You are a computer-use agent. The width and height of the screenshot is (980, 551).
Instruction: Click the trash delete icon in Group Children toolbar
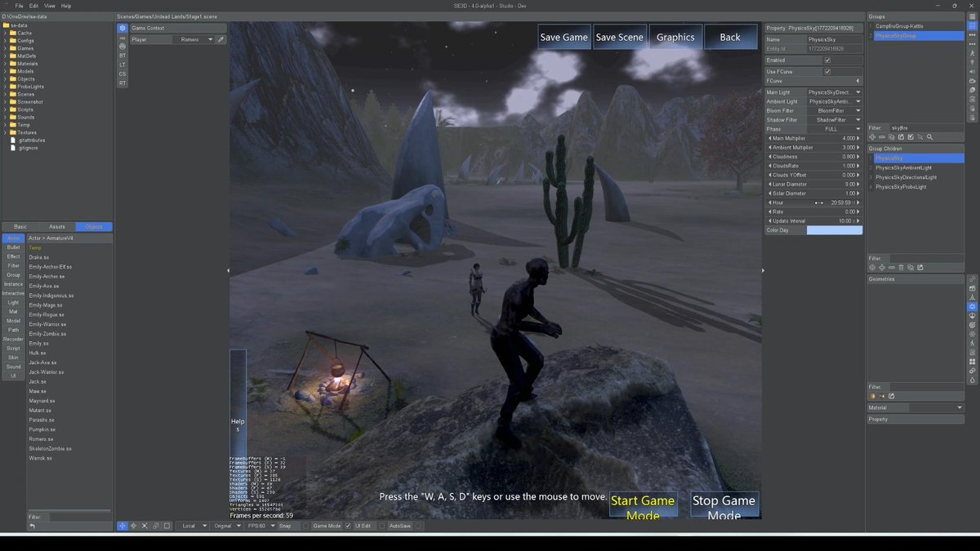pyautogui.click(x=901, y=267)
